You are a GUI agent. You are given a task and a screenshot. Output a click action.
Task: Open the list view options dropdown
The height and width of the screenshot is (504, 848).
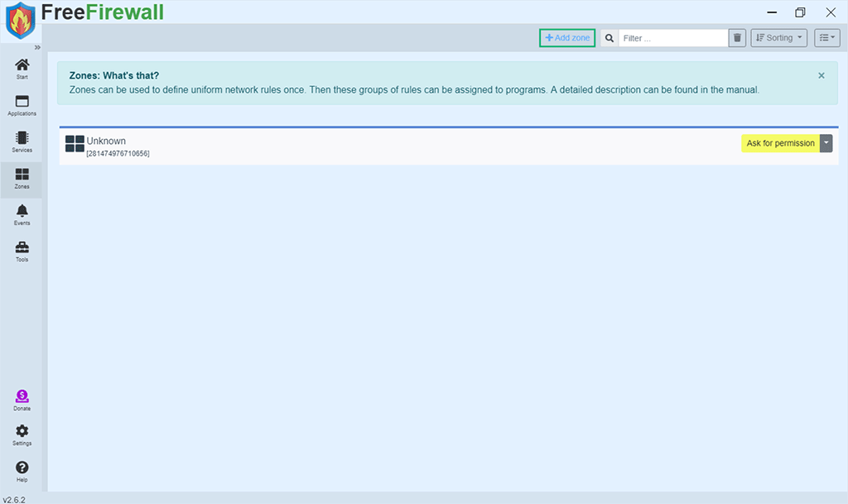pos(827,38)
